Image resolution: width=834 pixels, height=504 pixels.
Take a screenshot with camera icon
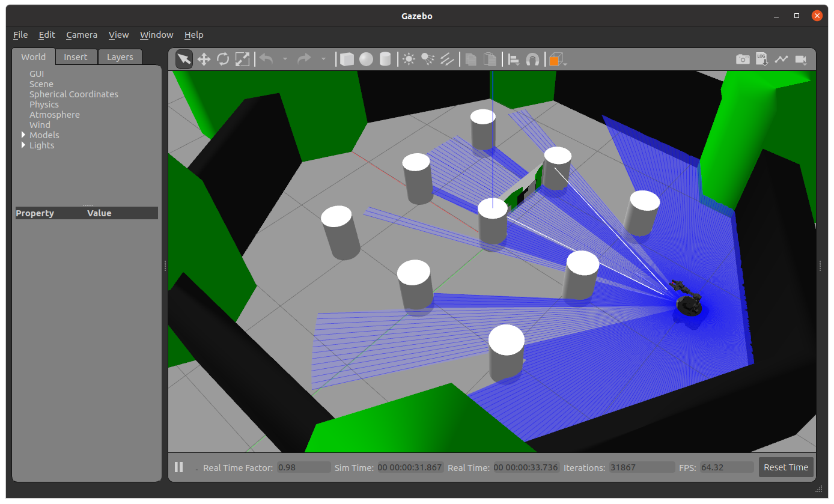(743, 59)
